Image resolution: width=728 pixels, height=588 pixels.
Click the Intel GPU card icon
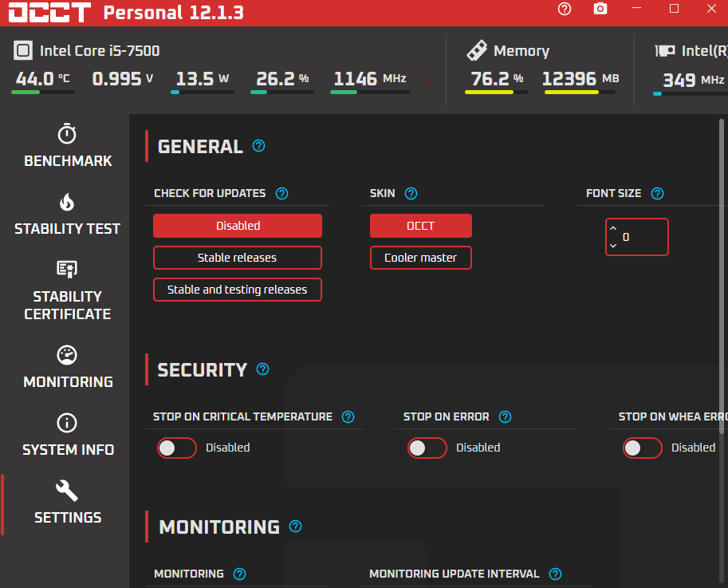pos(664,50)
